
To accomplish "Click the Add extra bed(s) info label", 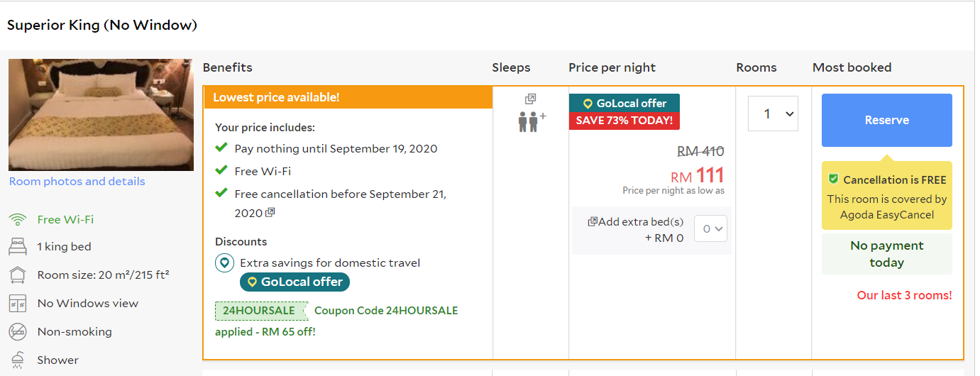I will click(637, 222).
